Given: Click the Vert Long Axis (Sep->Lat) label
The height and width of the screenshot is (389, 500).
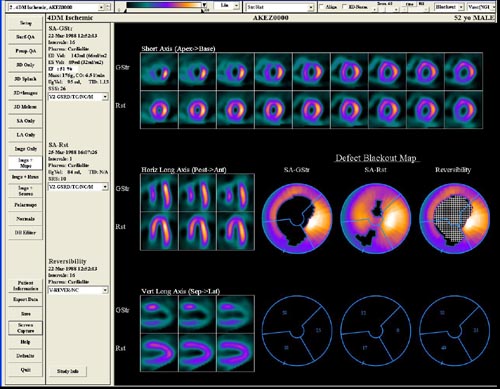Looking at the screenshot, I should coord(180,291).
